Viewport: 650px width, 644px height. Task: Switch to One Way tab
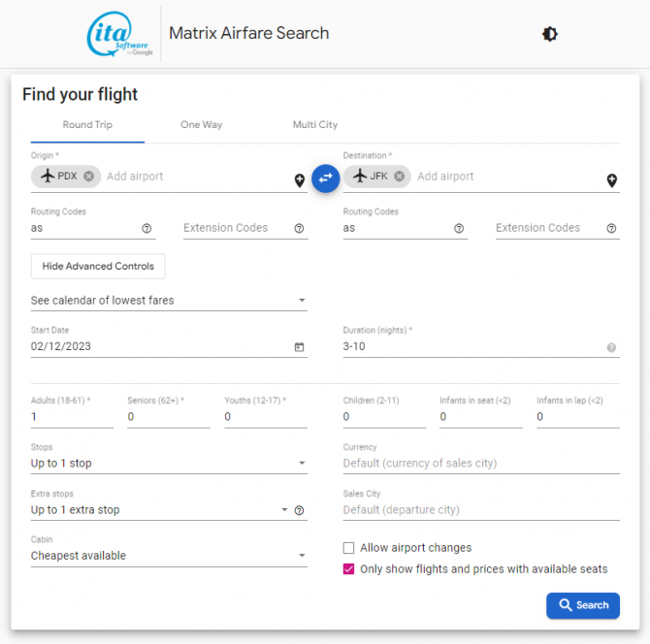click(x=201, y=125)
